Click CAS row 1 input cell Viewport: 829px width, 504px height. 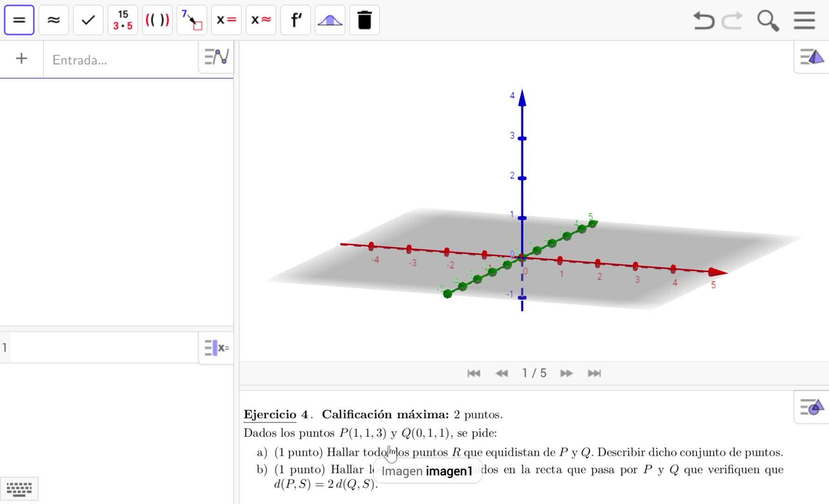point(104,348)
